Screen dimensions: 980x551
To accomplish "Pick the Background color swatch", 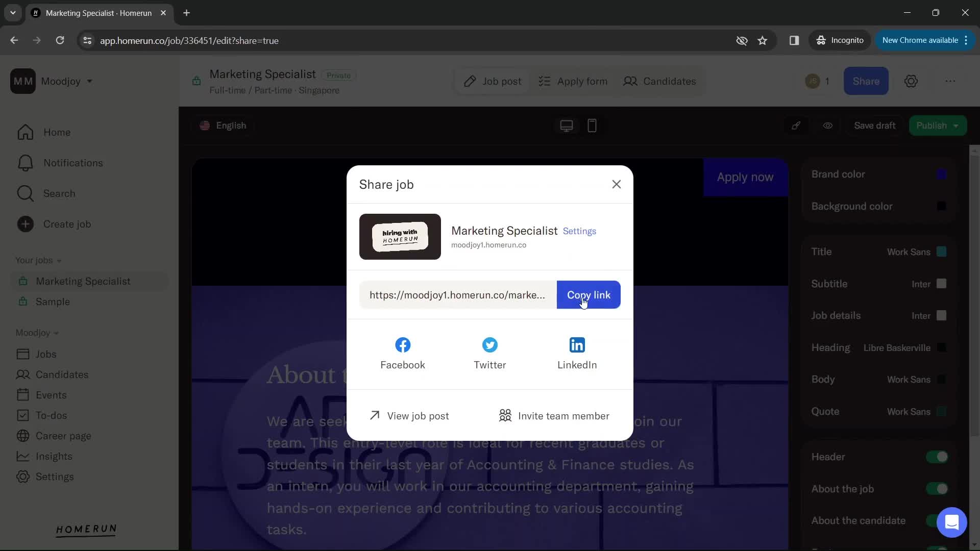I will coord(942,206).
